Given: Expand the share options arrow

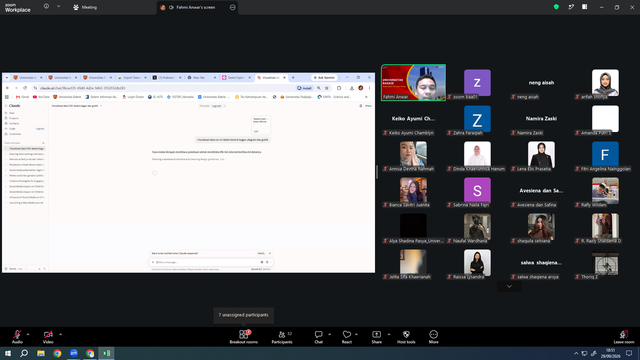Looking at the screenshot, I should pos(389,334).
